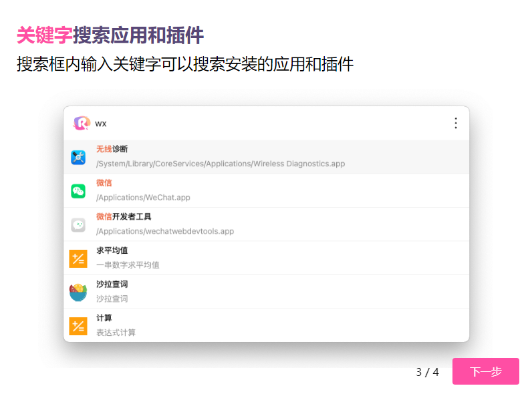The width and height of the screenshot is (532, 398).
Task: Select the 无线诊断 result title
Action: click(112, 149)
